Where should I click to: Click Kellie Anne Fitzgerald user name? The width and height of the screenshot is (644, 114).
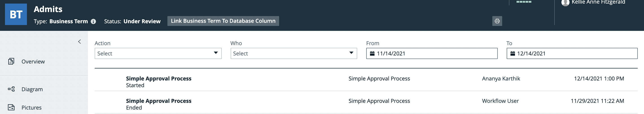tap(598, 2)
